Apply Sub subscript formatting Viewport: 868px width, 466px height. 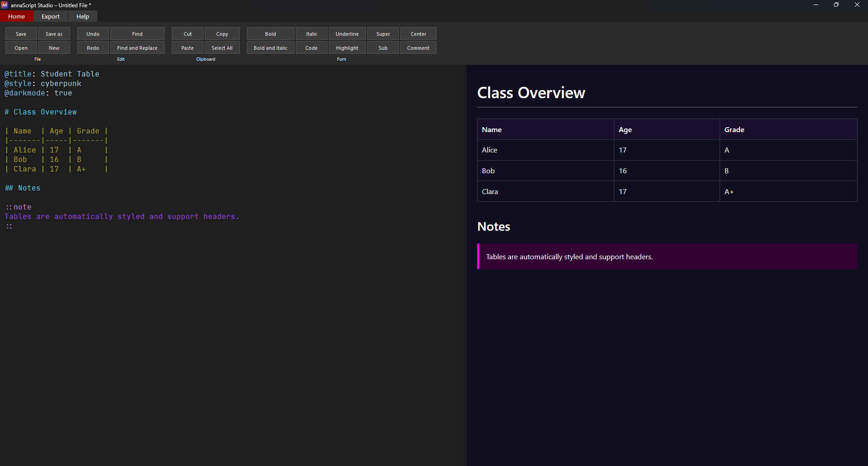point(383,48)
